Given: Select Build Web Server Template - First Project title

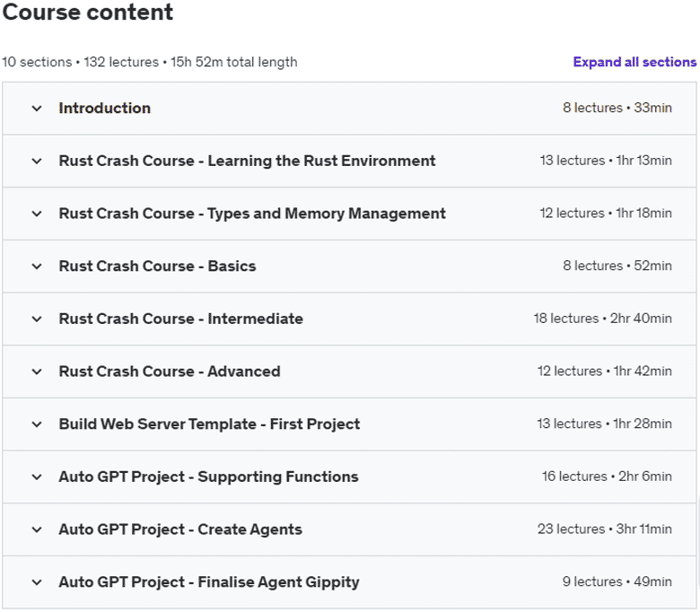Looking at the screenshot, I should [x=209, y=424].
